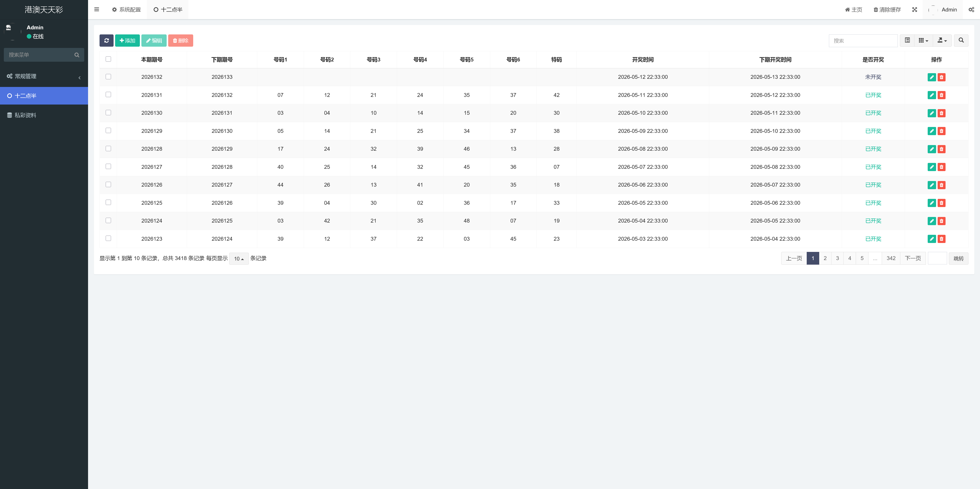
Task: Check the box for row 2026125
Action: pos(108,202)
